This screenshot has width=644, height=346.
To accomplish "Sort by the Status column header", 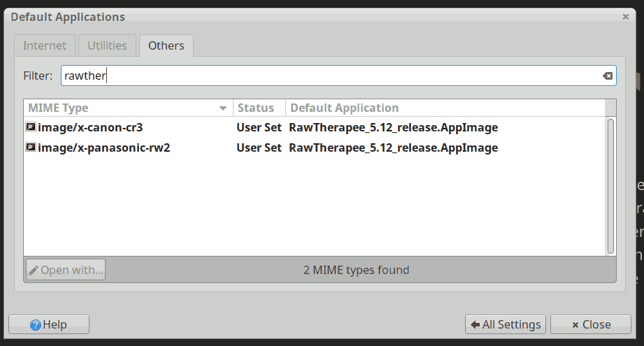I will [256, 108].
